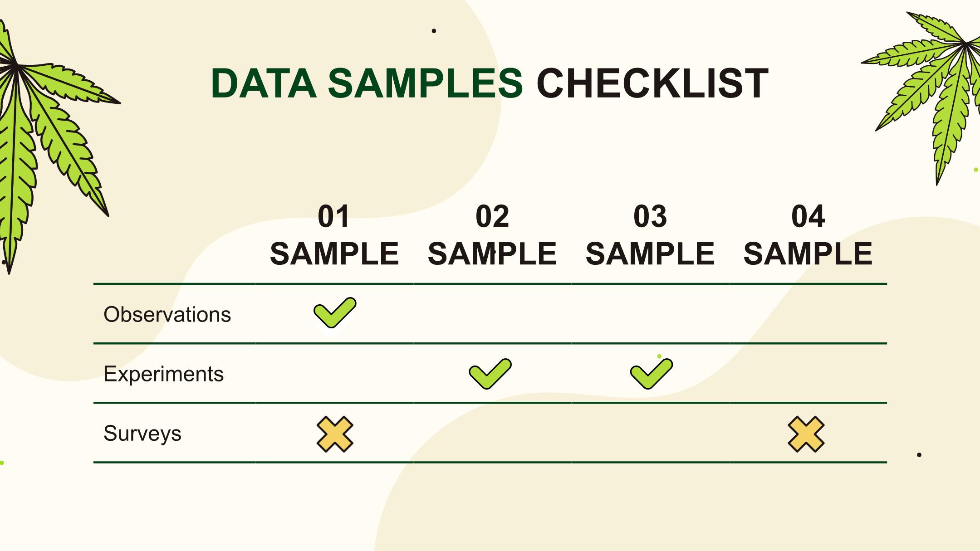Click the yellow cross under 01 Sample
This screenshot has height=551, width=980.
click(335, 434)
